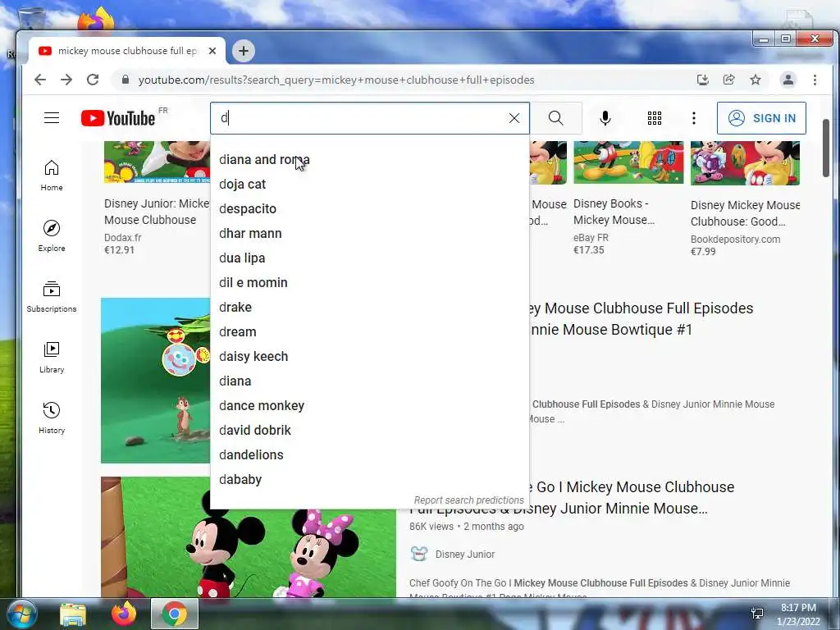The image size is (840, 630).
Task: Open the YouTube hamburger guide menu
Action: pos(52,118)
